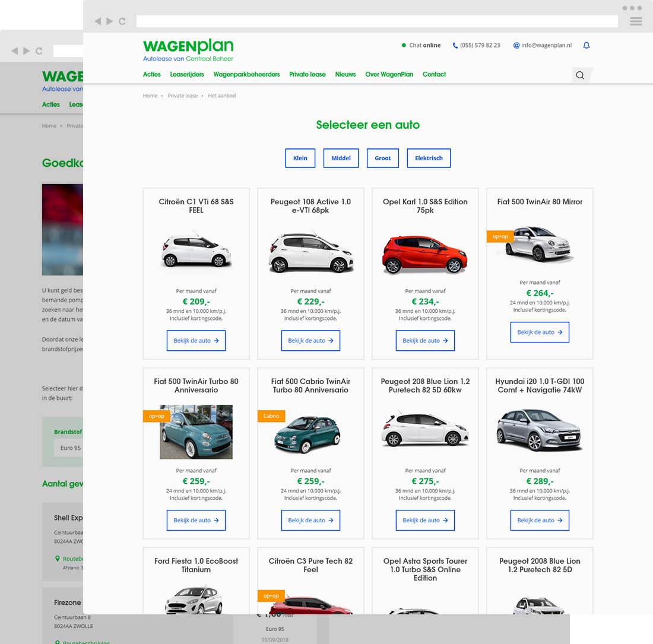The image size is (653, 644).
Task: Click the Euro 95 field in background window
Action: (69, 448)
